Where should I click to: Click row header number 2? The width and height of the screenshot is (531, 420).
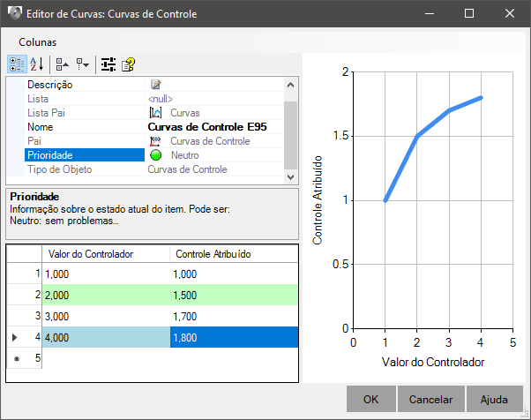pyautogui.click(x=25, y=295)
